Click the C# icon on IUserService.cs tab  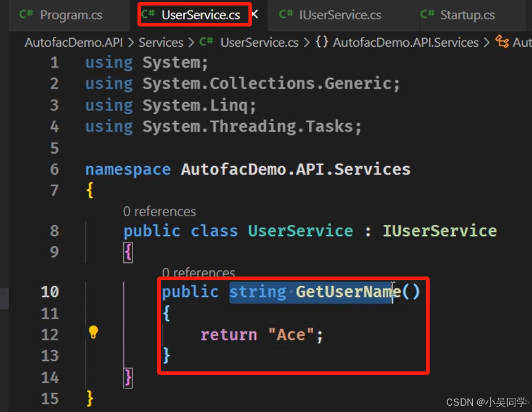click(x=286, y=14)
